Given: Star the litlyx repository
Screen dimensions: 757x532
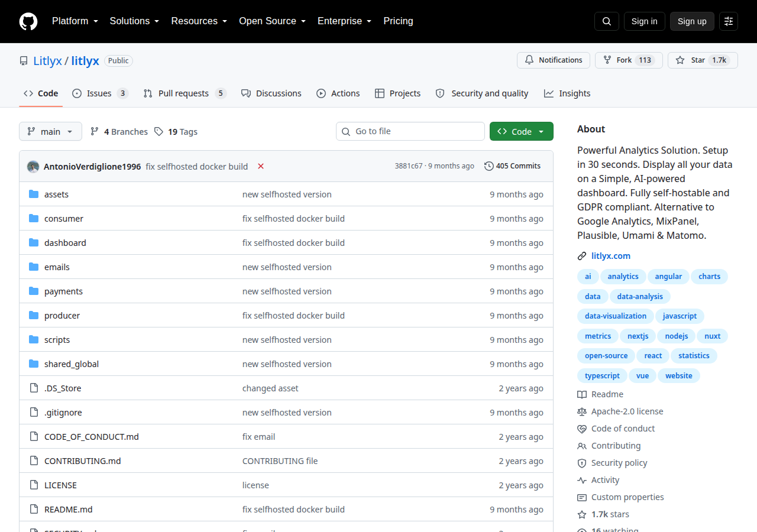Looking at the screenshot, I should click(703, 60).
